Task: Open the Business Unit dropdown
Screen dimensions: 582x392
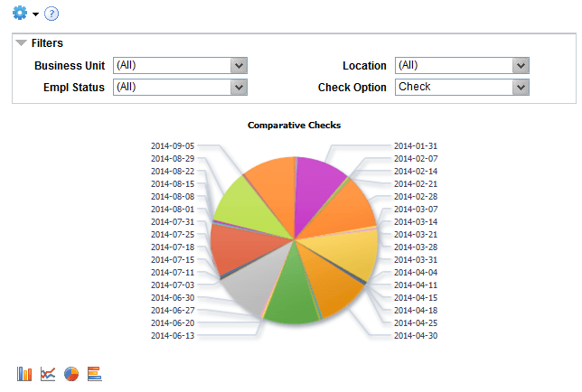Action: 180,66
